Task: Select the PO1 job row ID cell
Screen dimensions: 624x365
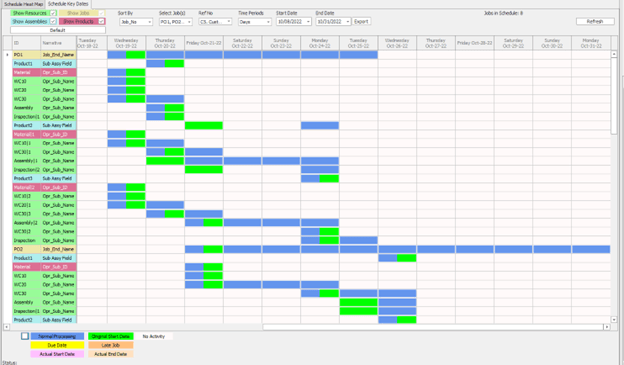Action: coord(26,55)
